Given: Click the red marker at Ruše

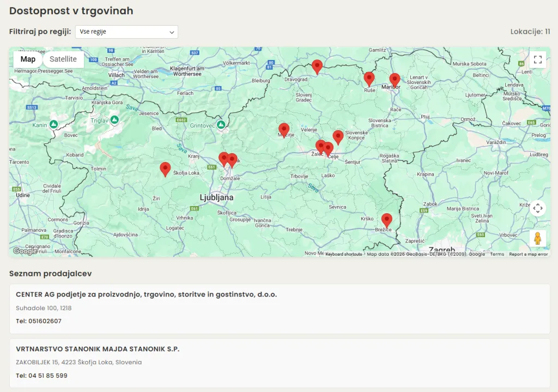Looking at the screenshot, I should [x=369, y=79].
